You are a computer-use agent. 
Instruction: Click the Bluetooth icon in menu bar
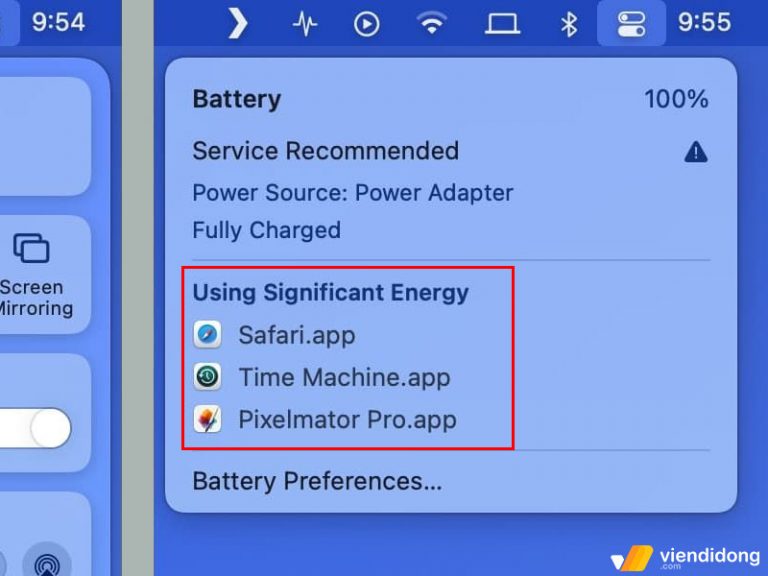(x=569, y=24)
